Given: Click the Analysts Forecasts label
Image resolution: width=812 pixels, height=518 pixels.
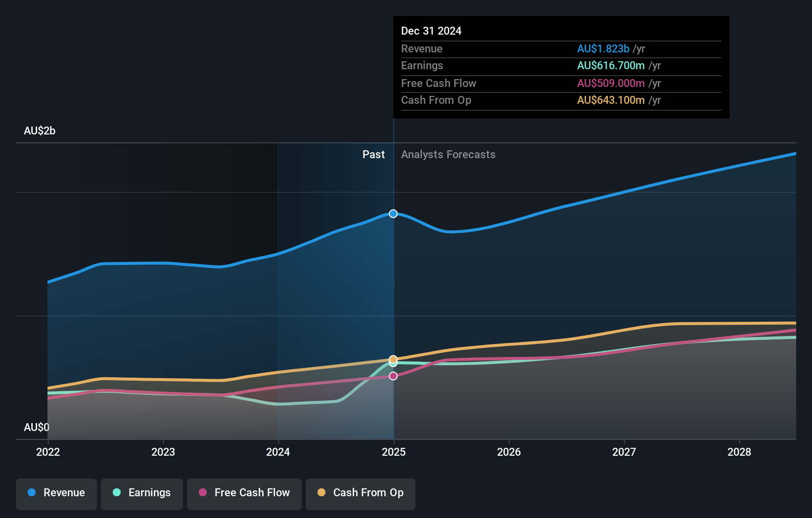Looking at the screenshot, I should (x=448, y=155).
